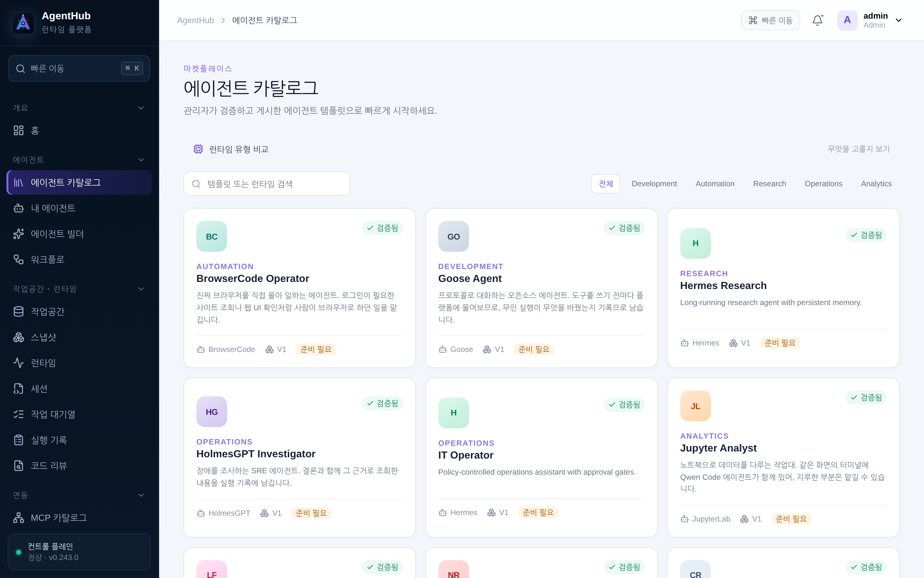
Task: Open 작업 대기열 menu item
Action: (x=79, y=414)
